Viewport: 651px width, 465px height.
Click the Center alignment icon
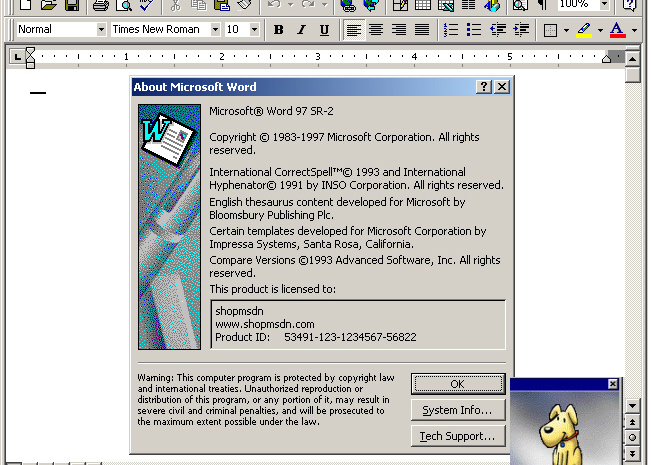pos(376,30)
